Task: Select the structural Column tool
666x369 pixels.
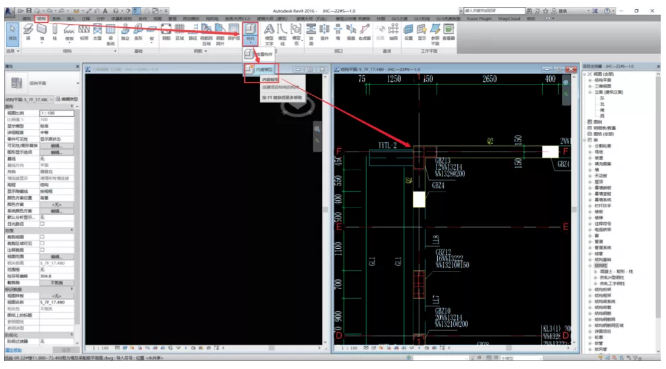Action: pos(55,32)
